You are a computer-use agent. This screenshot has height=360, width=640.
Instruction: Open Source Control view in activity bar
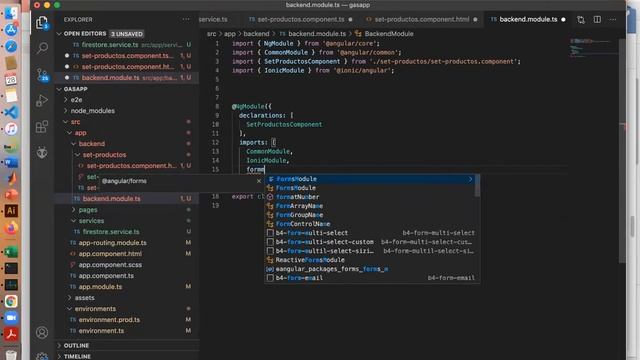(42, 75)
